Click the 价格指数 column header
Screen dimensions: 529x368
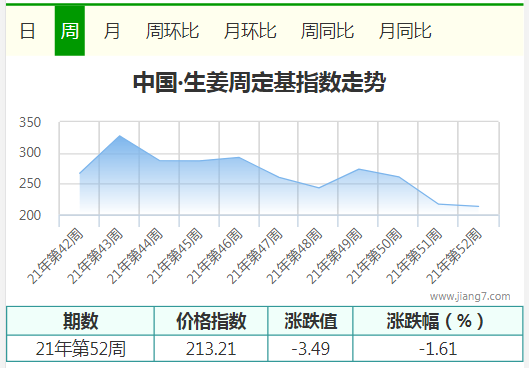point(211,321)
